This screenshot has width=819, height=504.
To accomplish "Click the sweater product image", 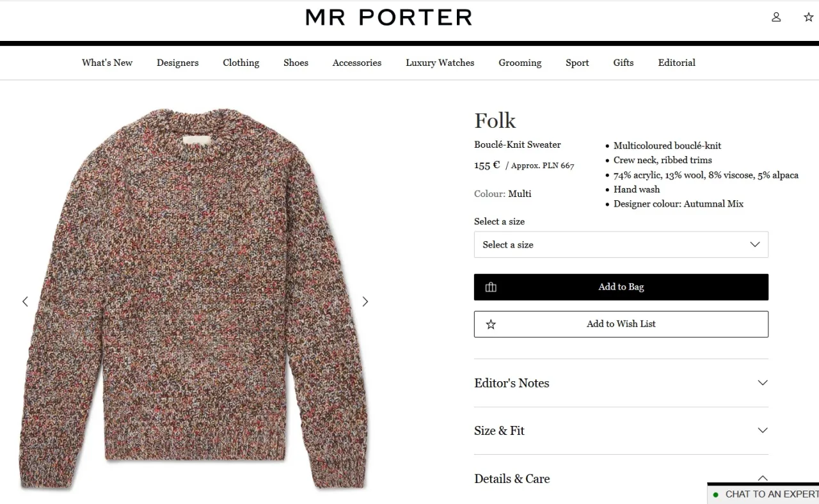I will point(194,299).
